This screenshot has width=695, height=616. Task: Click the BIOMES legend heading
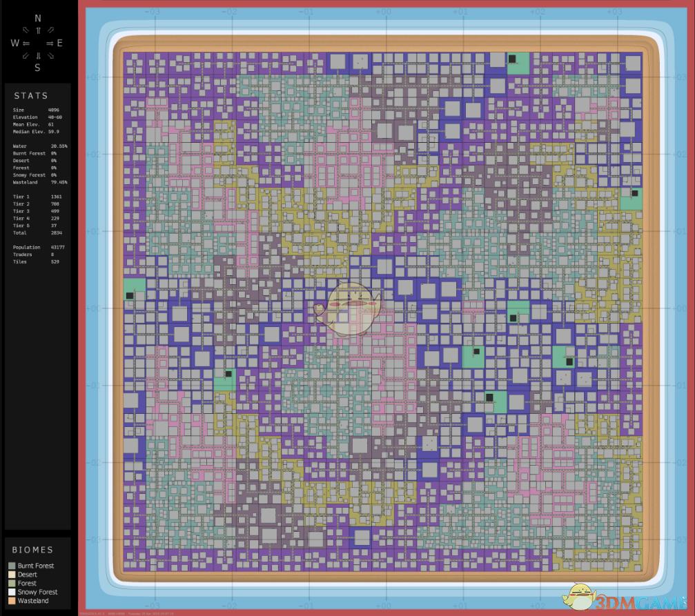32,550
